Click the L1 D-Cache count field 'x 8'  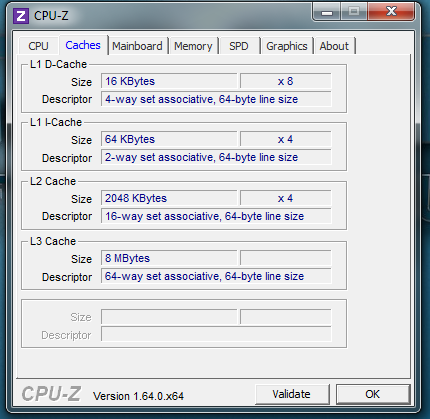click(x=286, y=81)
